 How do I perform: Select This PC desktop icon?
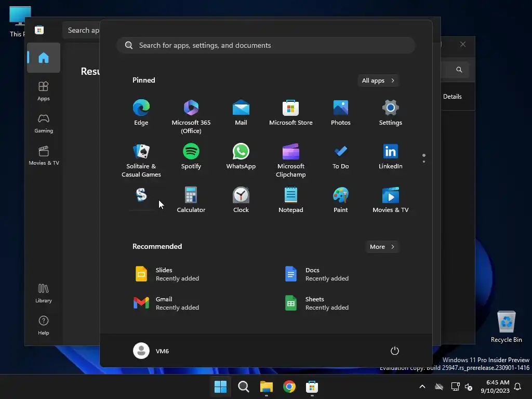click(x=18, y=21)
